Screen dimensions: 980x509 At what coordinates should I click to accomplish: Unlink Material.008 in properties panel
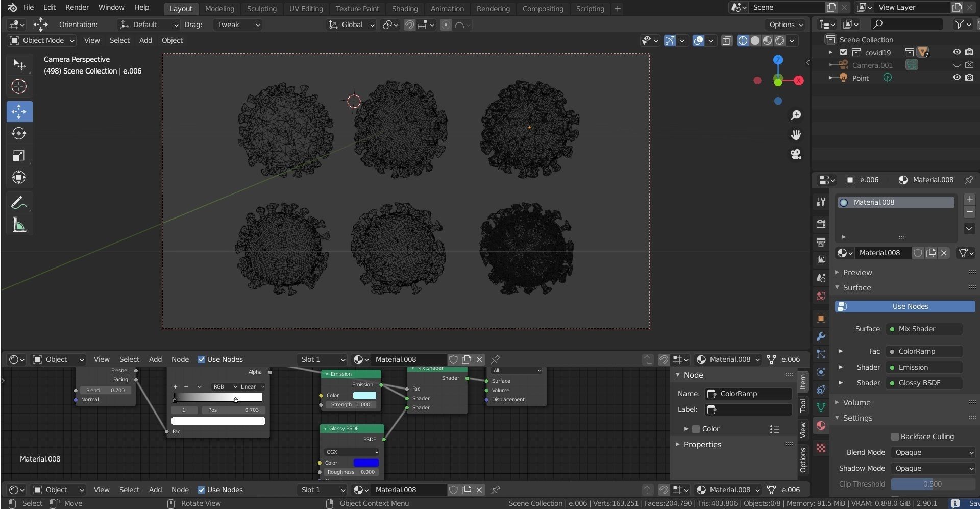944,253
